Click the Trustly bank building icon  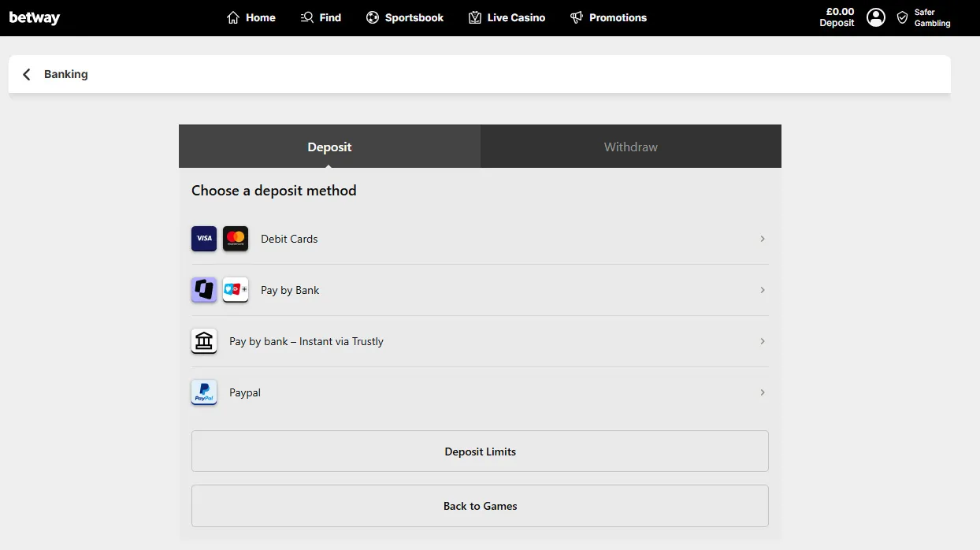[203, 340]
